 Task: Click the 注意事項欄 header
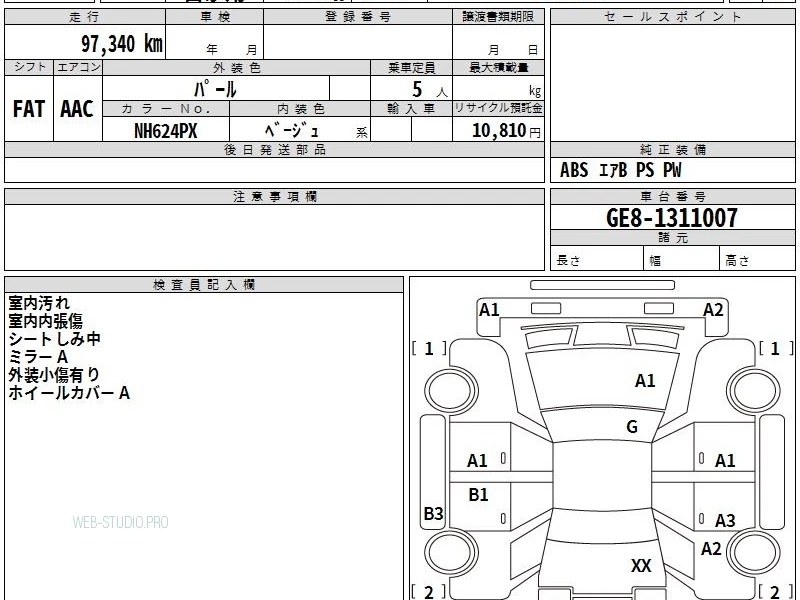[x=274, y=197]
